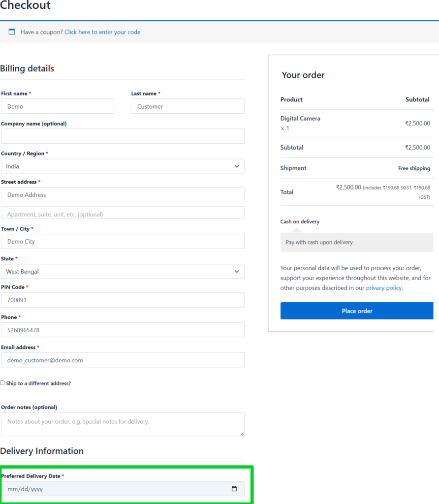Screen dimensions: 439x504
Task: Click the Order notes resize handle
Action: coord(242,434)
